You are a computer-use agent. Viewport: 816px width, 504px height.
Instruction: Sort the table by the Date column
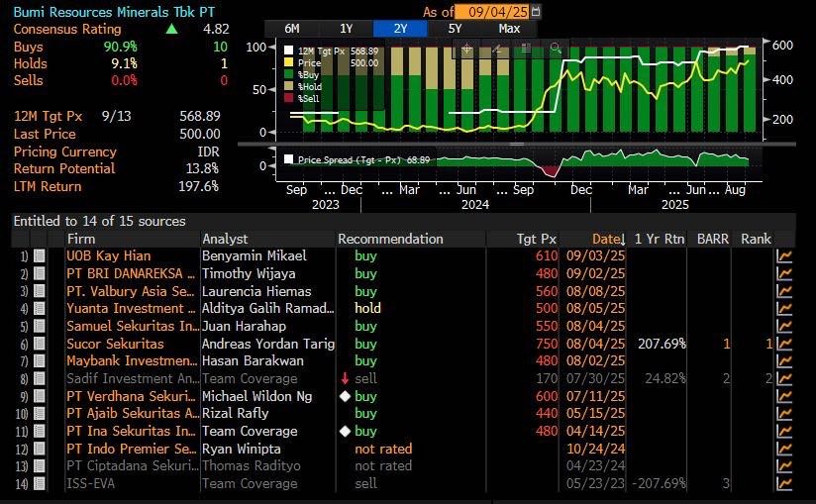[608, 239]
